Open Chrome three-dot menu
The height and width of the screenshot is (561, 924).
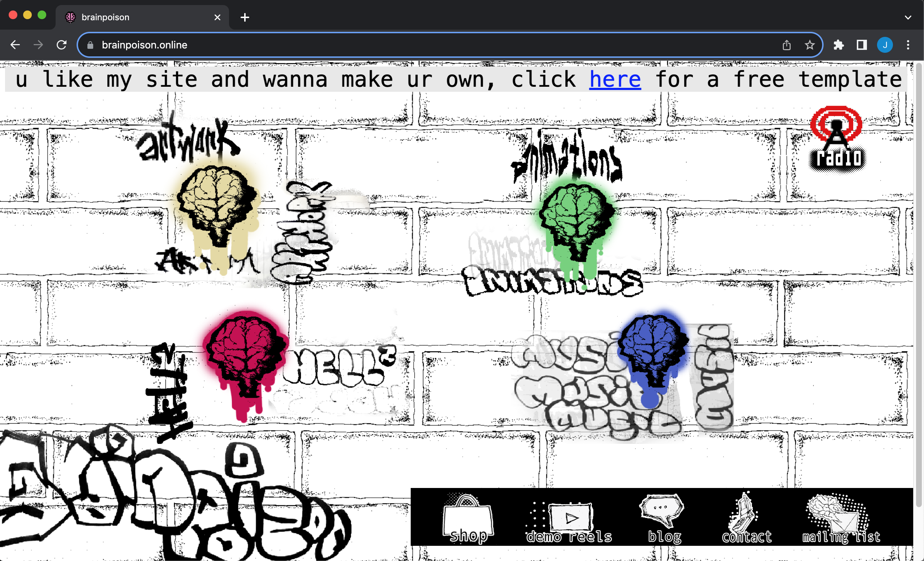[908, 45]
